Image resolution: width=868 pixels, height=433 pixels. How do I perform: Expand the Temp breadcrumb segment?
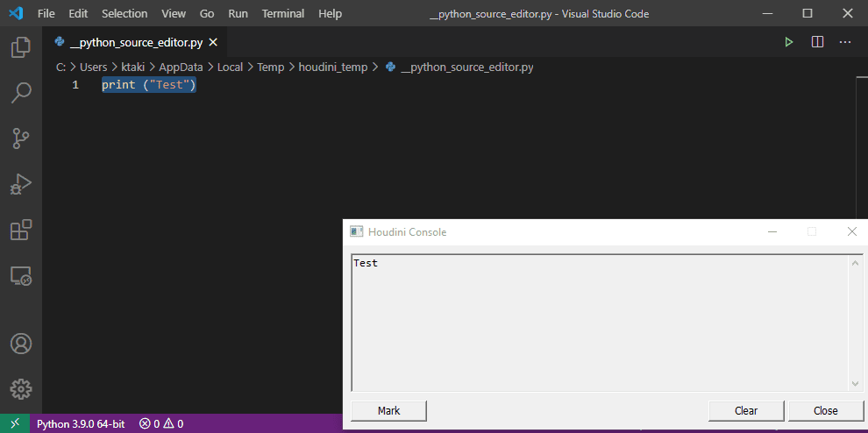click(271, 67)
